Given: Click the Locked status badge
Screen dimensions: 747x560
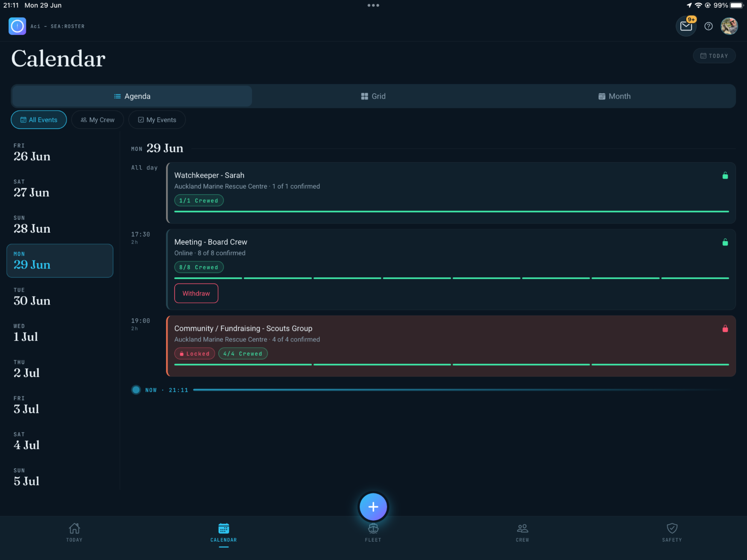Looking at the screenshot, I should coord(194,354).
